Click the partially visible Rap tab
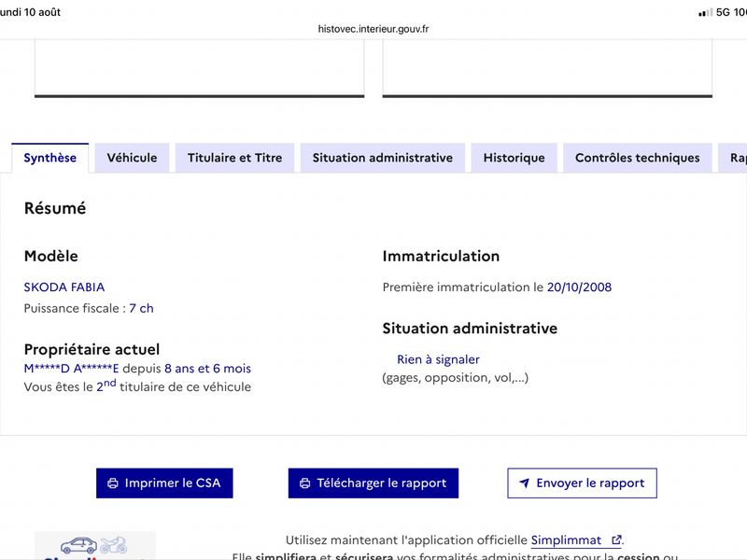This screenshot has height=560, width=747. tap(734, 158)
